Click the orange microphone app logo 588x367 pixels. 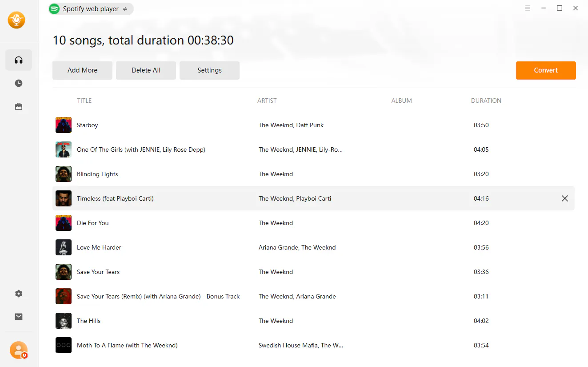(x=16, y=20)
